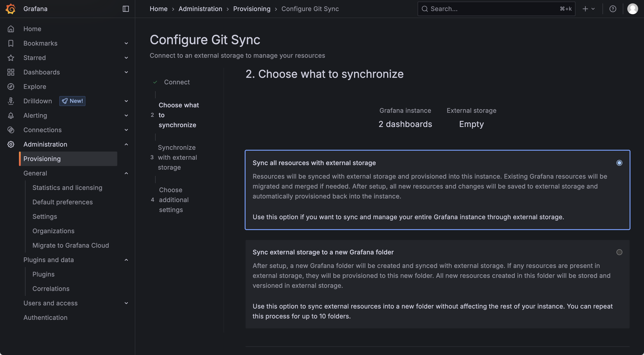This screenshot has height=355, width=644.
Task: Click Explore label in sidebar
Action: (x=35, y=87)
